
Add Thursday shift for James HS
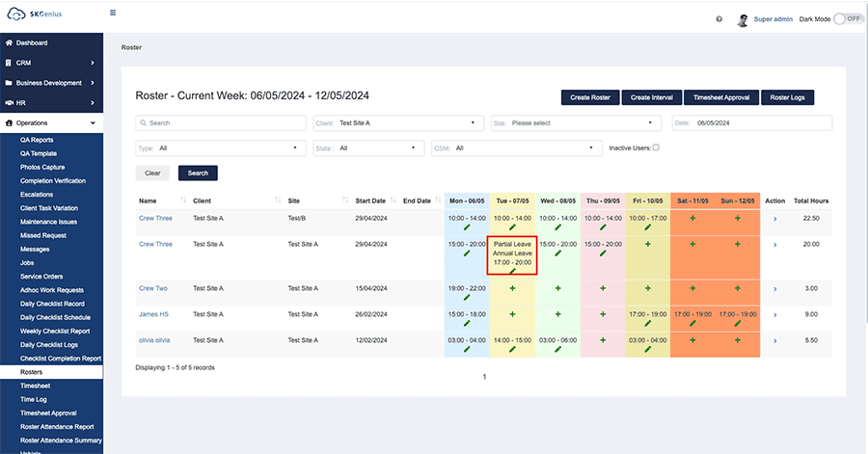[603, 314]
